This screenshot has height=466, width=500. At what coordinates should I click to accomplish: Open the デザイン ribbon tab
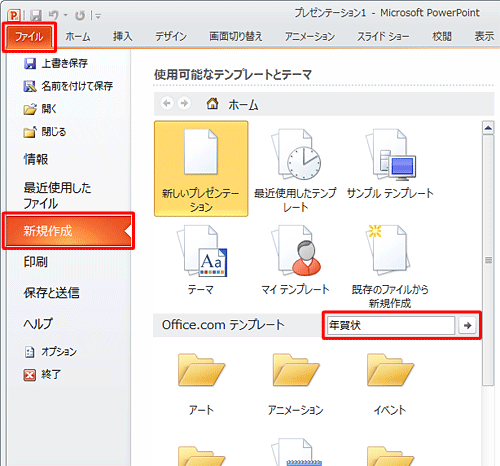point(171,37)
